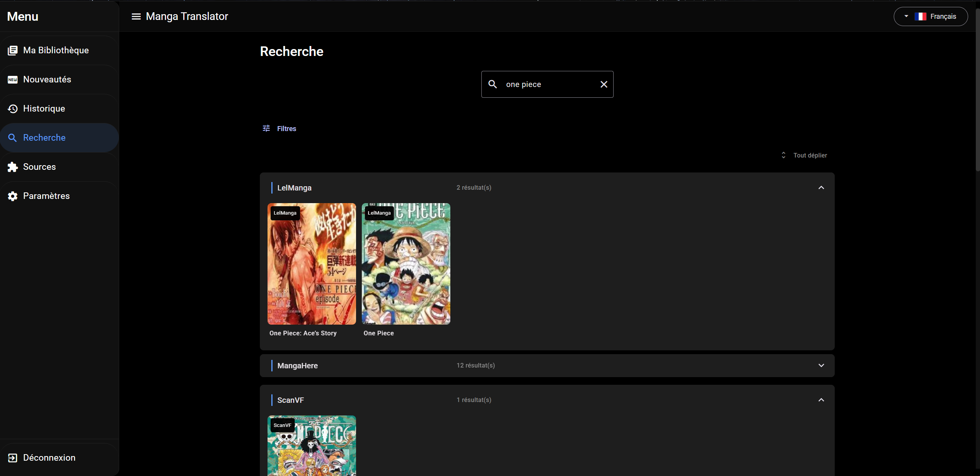Open the Français language dropdown

(x=931, y=16)
